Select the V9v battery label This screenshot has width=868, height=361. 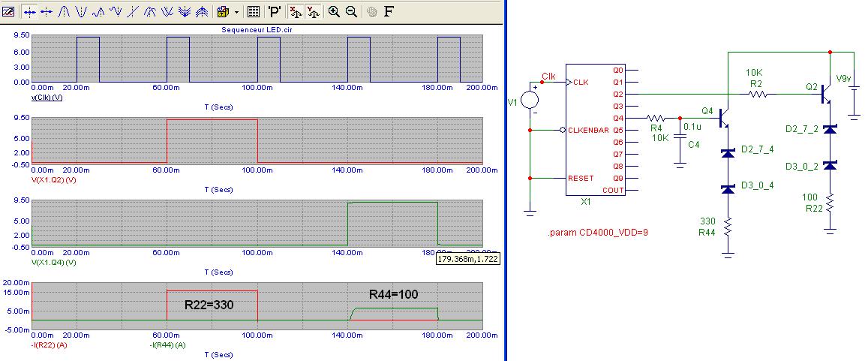click(x=845, y=79)
